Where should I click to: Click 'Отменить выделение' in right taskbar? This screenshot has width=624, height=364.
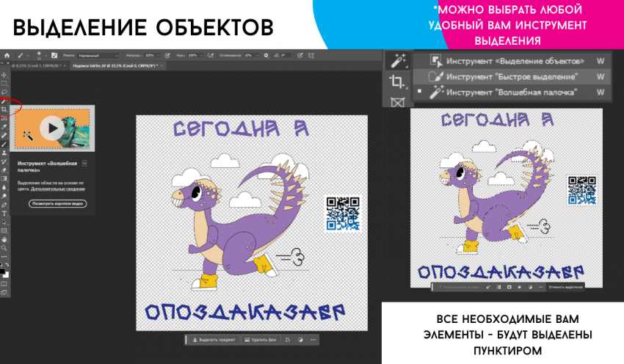(x=565, y=287)
